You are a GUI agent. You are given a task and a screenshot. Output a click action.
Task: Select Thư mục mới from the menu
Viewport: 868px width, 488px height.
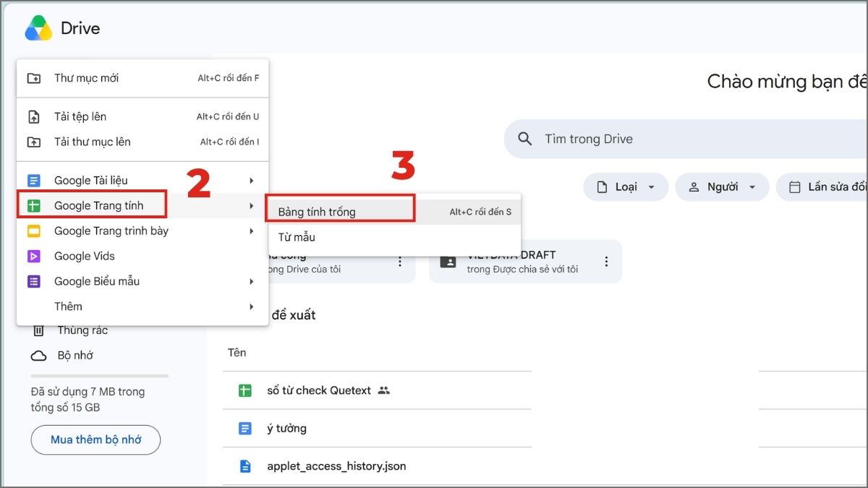coord(142,78)
